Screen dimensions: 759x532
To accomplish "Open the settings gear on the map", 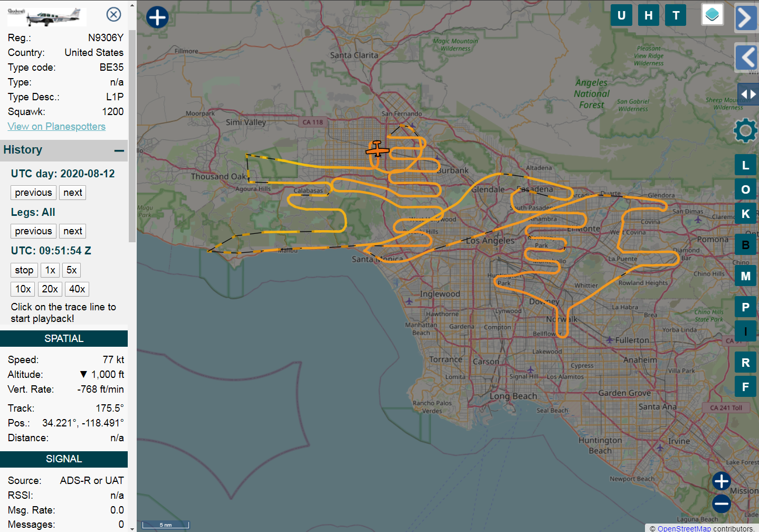I will (x=745, y=130).
